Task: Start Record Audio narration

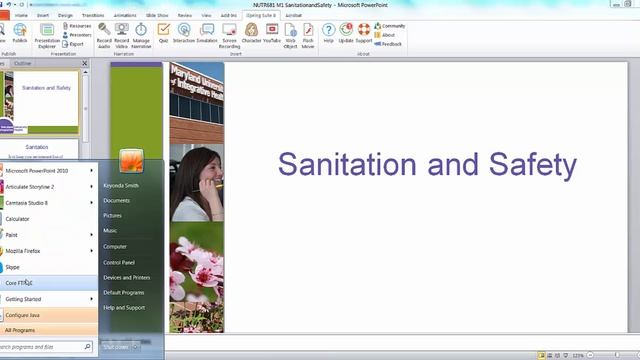Action: pos(104,36)
